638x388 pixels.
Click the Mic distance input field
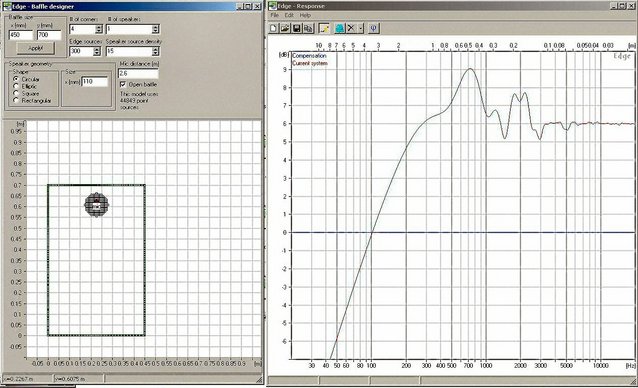[138, 73]
